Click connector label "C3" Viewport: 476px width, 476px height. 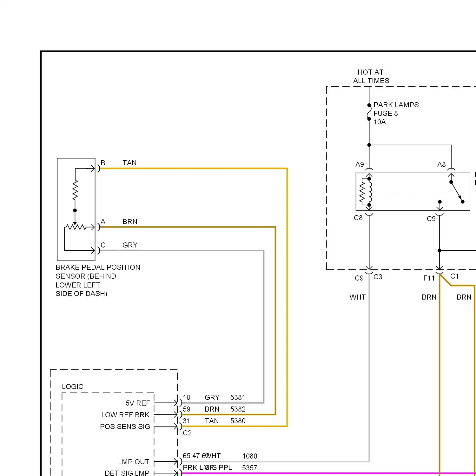378,277
